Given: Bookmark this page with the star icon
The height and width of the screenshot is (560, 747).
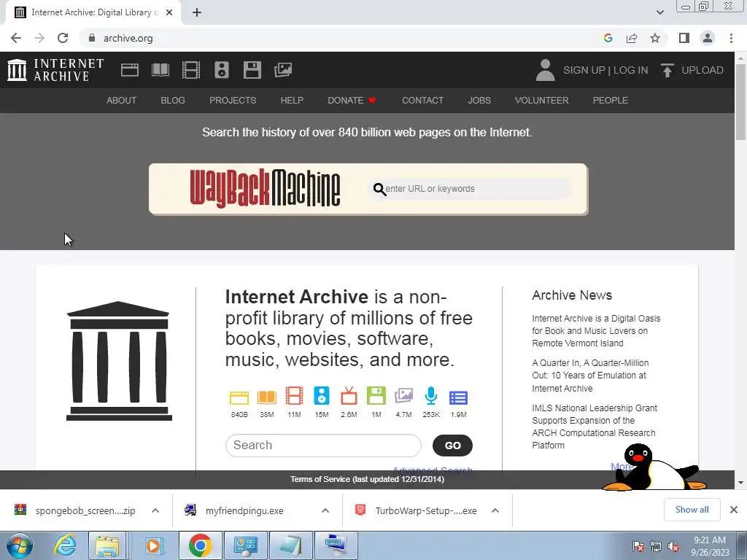Looking at the screenshot, I should pos(655,38).
